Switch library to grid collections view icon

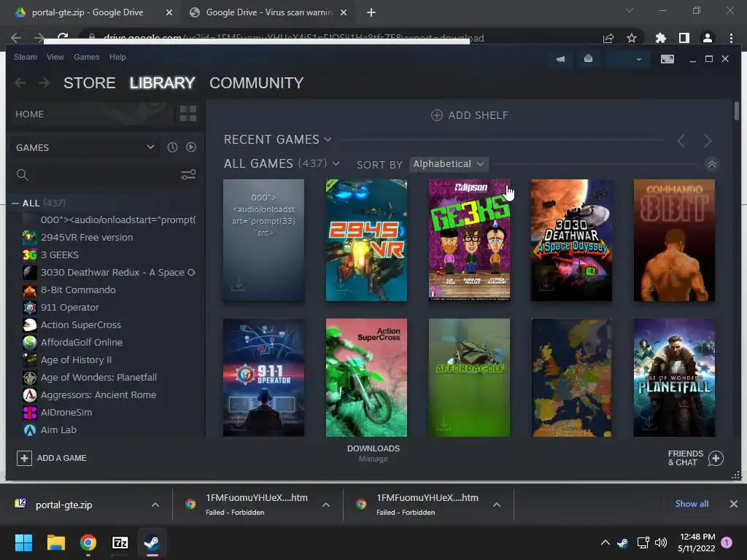188,114
